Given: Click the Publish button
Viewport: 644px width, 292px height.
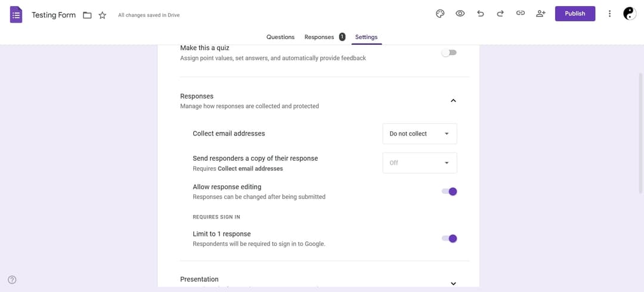Looking at the screenshot, I should tap(575, 14).
